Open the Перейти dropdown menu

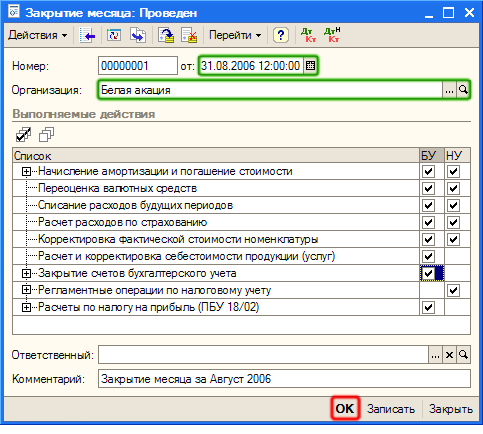click(x=235, y=35)
